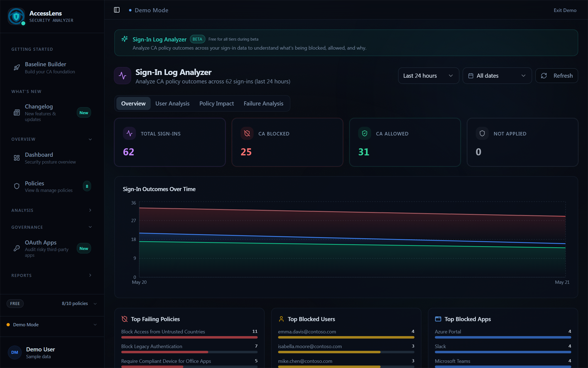Click the AccessLens shield logo
The image size is (588, 368).
[16, 16]
